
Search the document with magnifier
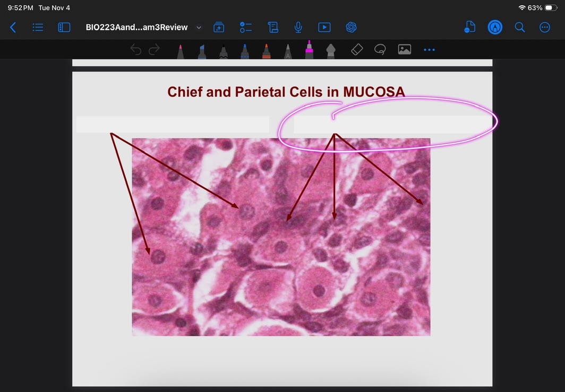click(x=519, y=28)
